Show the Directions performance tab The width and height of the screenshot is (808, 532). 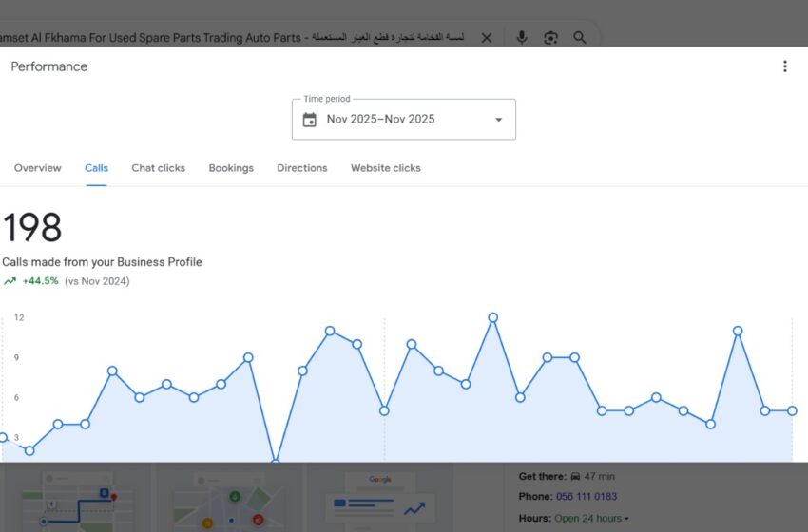click(302, 168)
